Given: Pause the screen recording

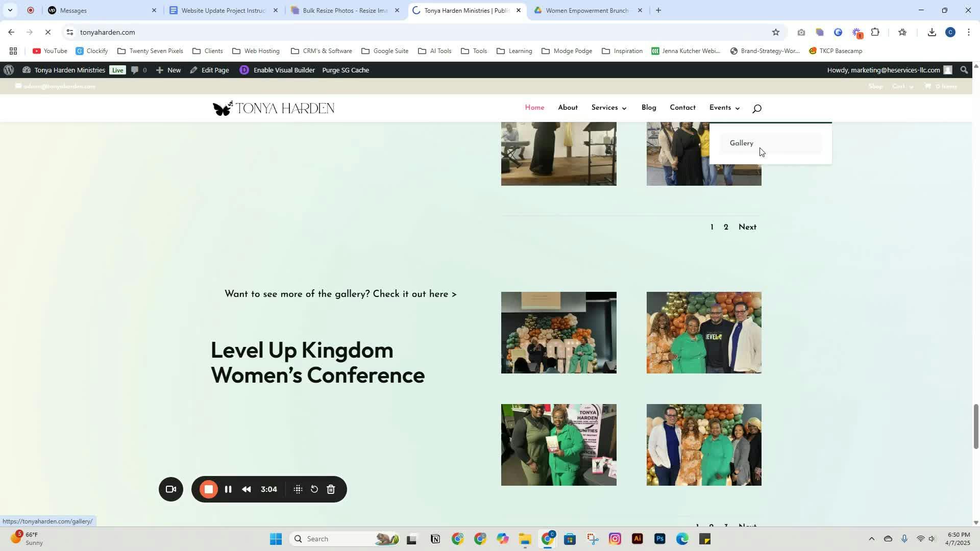Looking at the screenshot, I should 228,489.
